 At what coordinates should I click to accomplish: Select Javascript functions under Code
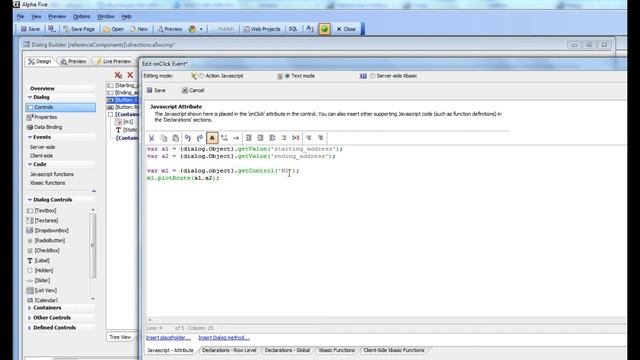pyautogui.click(x=52, y=174)
